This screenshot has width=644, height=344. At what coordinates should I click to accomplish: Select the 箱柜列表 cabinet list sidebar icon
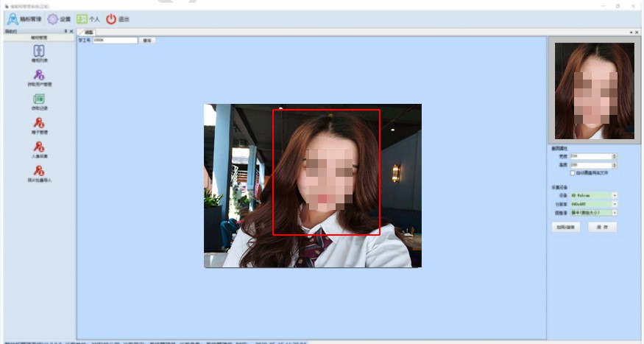(x=40, y=52)
